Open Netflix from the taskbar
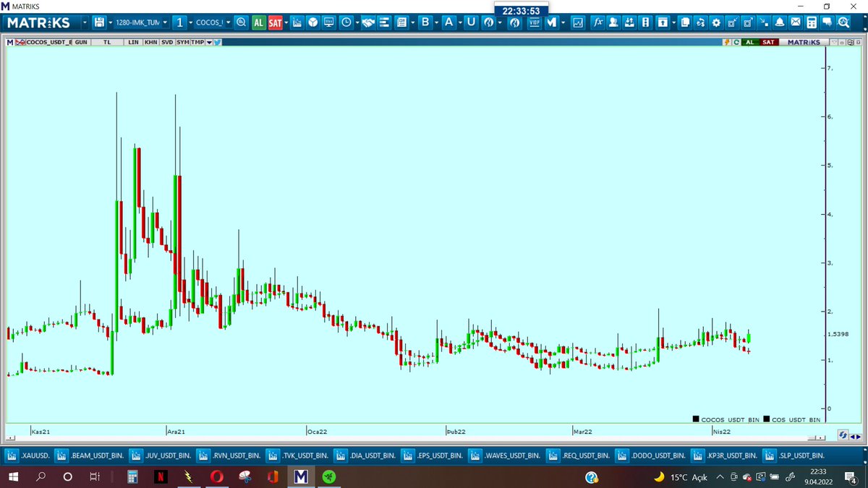Screen dimensions: 868x488 pyautogui.click(x=160, y=477)
